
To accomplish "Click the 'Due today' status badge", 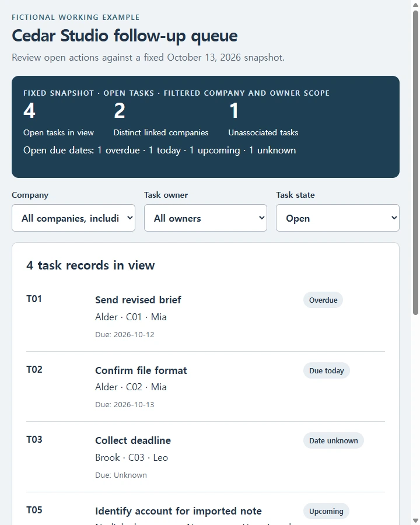I will pos(327,370).
